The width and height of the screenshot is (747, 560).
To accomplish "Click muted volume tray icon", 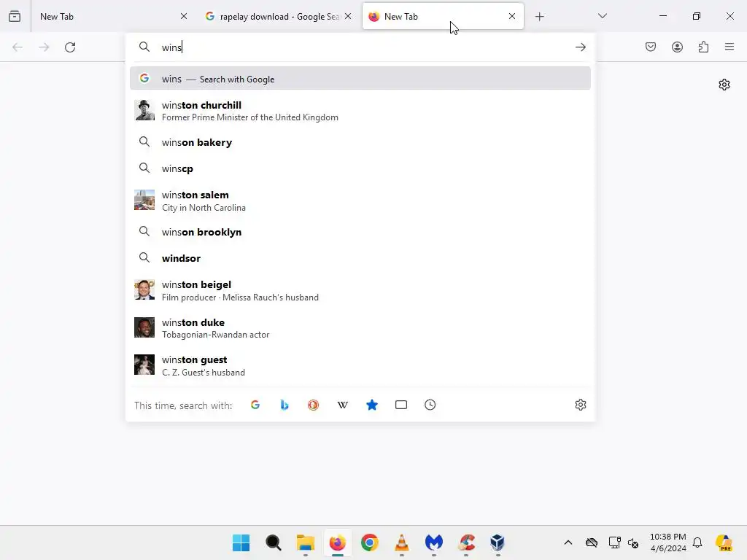I will coord(633,542).
